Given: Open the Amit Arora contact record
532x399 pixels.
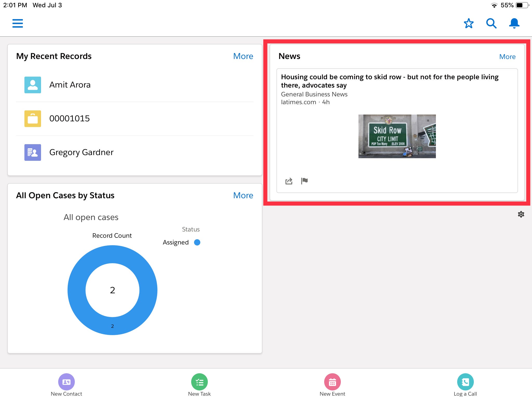Looking at the screenshot, I should coord(70,85).
